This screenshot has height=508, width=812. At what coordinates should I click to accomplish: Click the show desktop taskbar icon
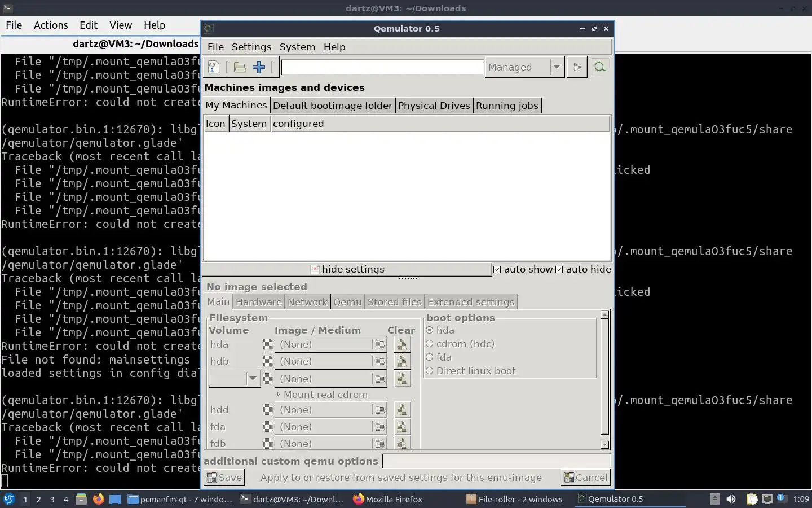point(115,499)
